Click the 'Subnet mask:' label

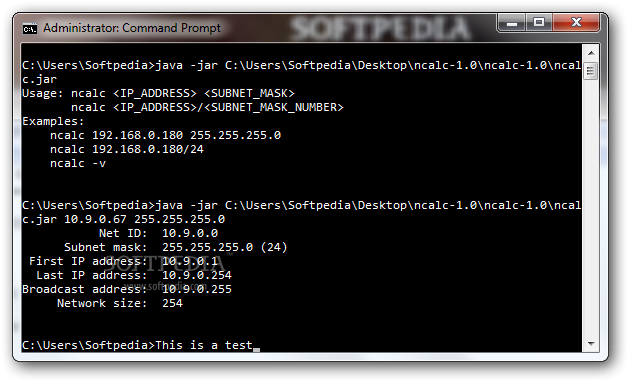click(x=106, y=247)
